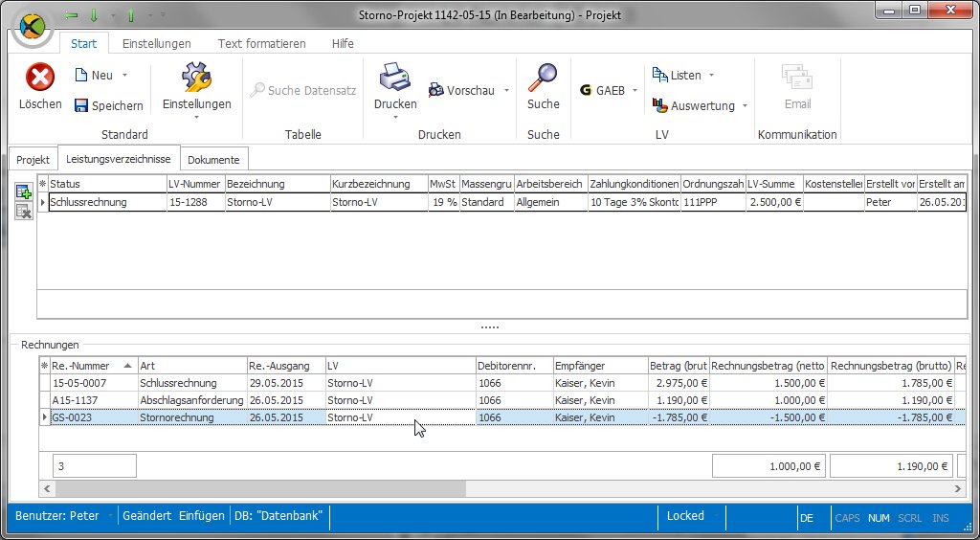
Task: Click the red Löschen delete icon
Action: tap(40, 78)
